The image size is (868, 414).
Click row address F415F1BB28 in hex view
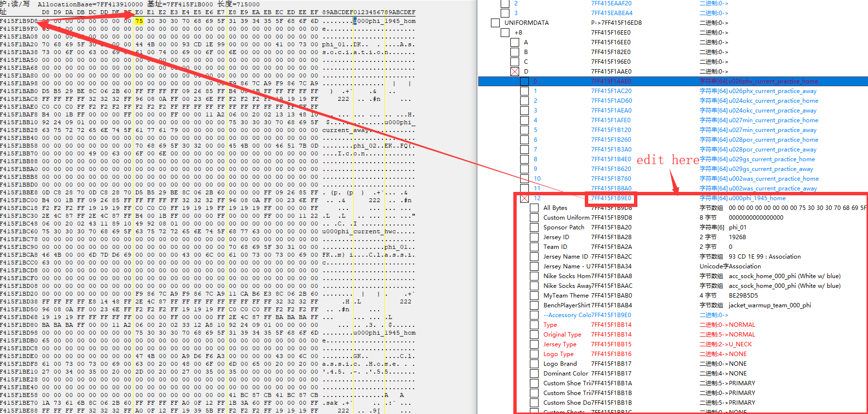coord(19,130)
